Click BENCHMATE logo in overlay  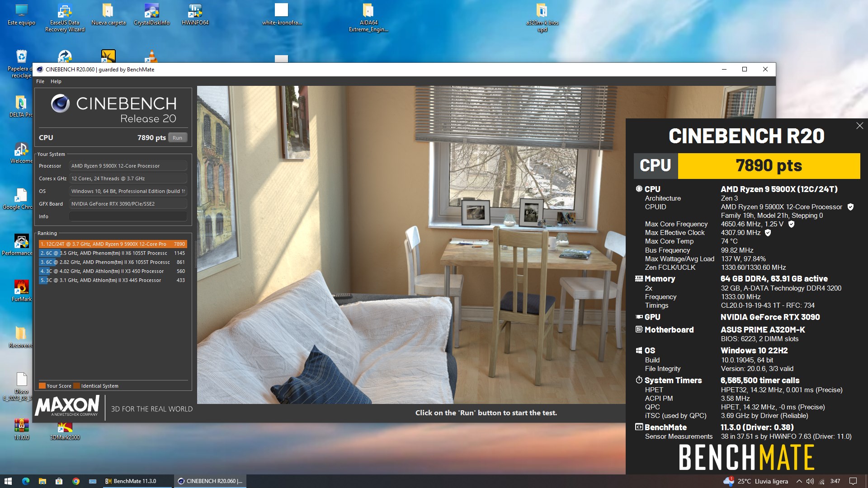(746, 457)
